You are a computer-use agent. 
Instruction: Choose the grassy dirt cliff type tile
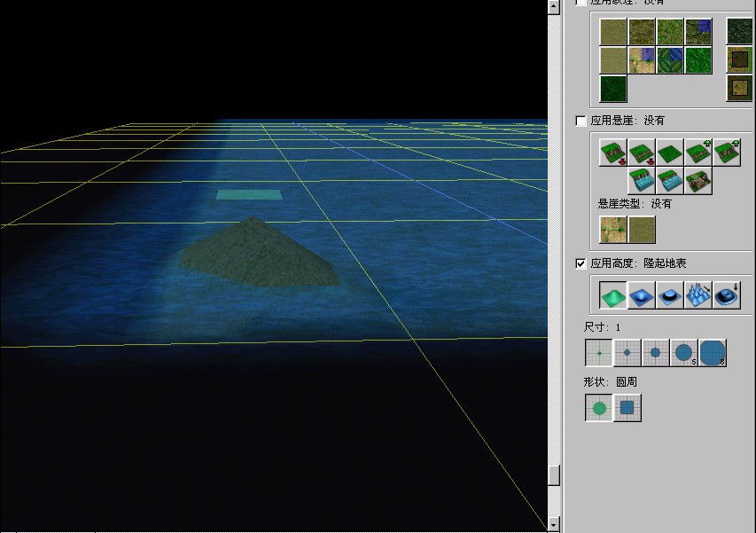click(613, 230)
